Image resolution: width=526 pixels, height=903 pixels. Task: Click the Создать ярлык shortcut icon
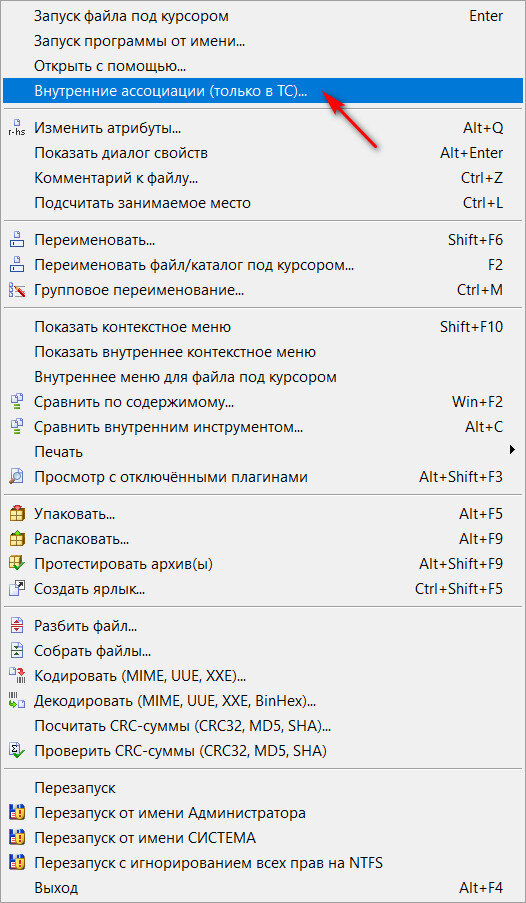(x=16, y=589)
